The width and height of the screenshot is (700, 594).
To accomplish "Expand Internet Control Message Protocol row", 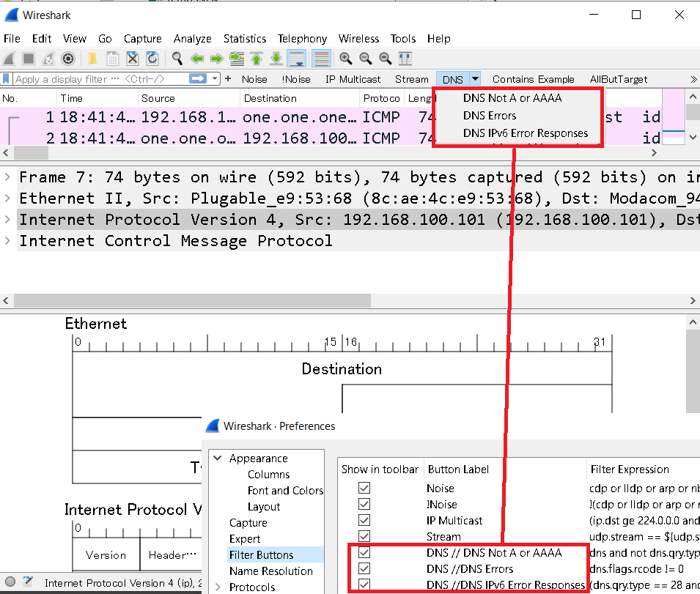I will coord(7,241).
